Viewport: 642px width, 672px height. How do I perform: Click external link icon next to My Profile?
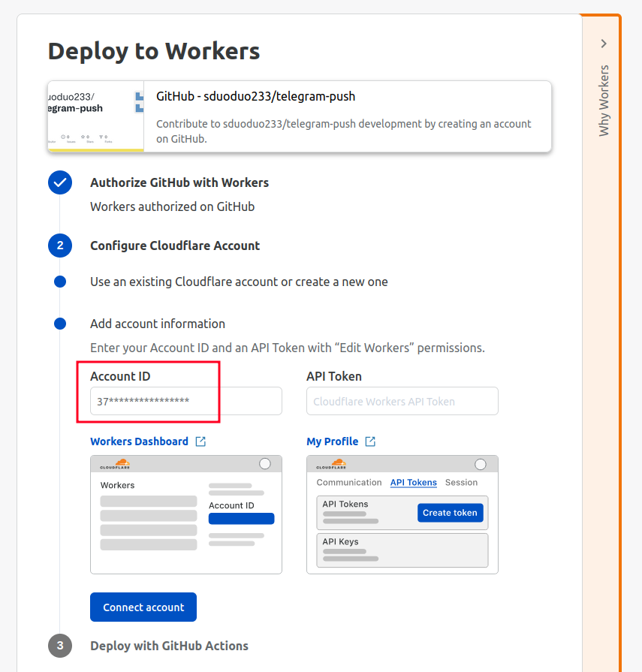[x=370, y=441]
